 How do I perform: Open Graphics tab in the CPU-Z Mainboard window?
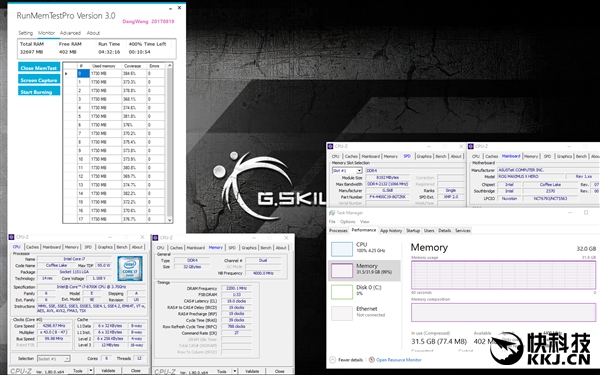point(564,157)
